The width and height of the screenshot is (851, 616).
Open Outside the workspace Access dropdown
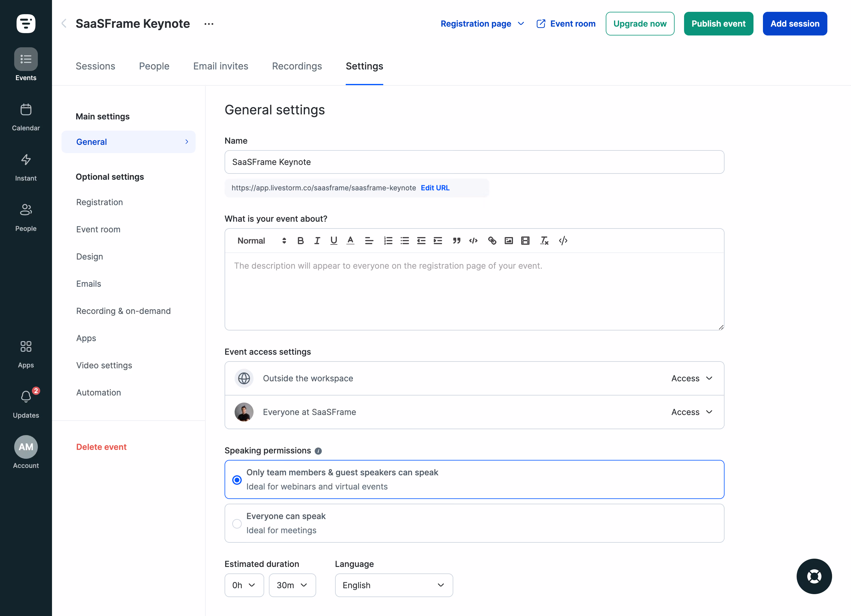coord(691,378)
